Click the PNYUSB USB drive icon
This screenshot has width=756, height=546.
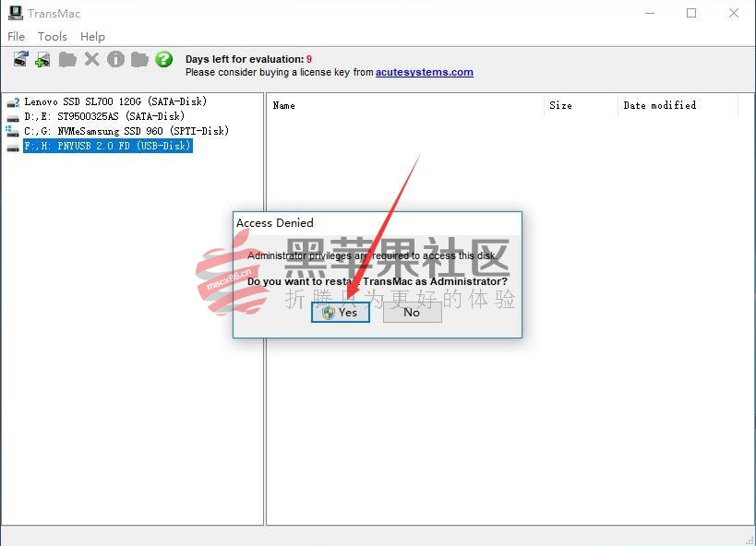coord(13,147)
